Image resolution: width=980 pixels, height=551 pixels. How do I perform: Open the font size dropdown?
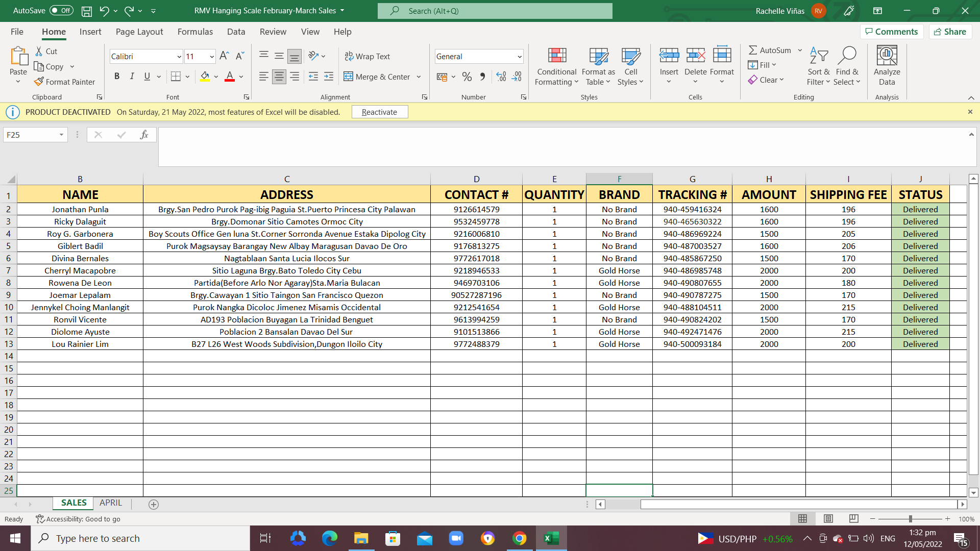pyautogui.click(x=212, y=57)
